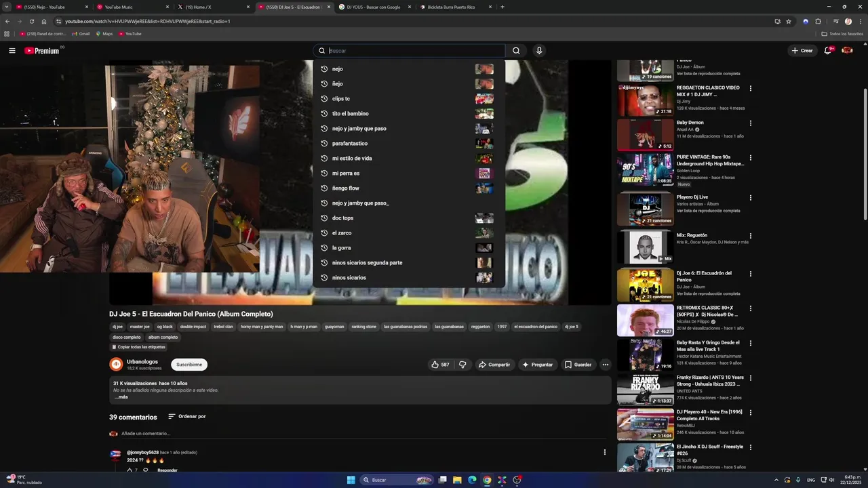Open Microsoft Edge from taskbar

click(x=472, y=480)
